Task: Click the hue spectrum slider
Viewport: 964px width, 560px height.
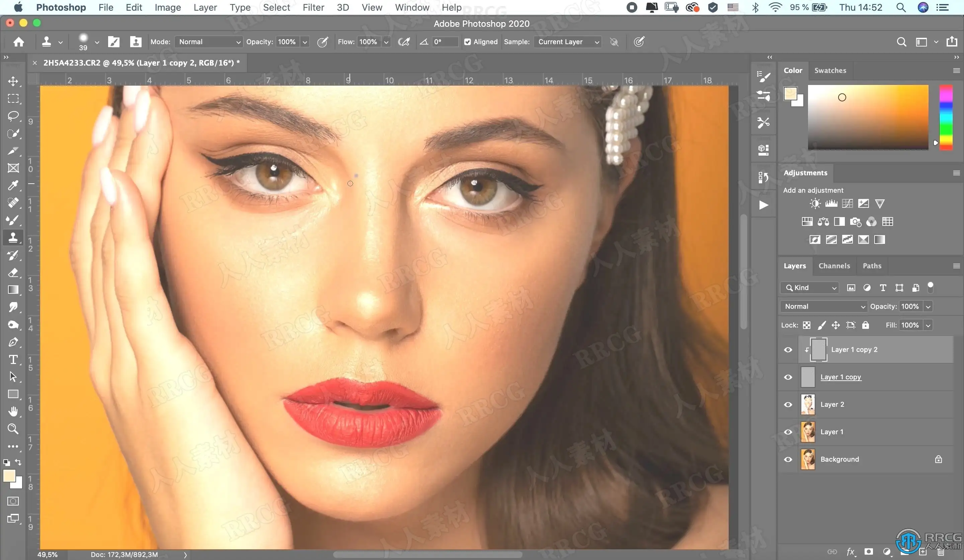Action: point(946,117)
